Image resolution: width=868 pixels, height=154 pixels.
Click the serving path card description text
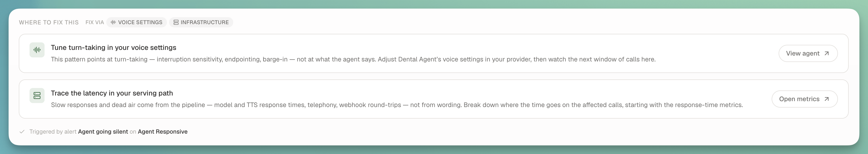pyautogui.click(x=397, y=105)
